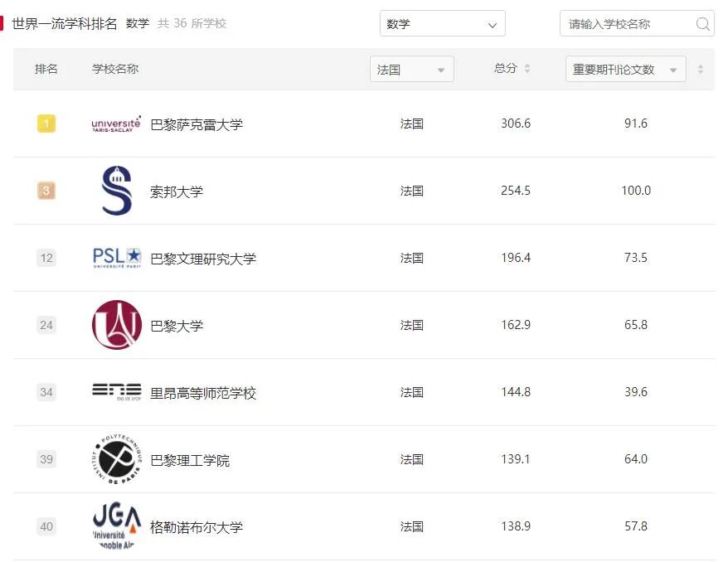The image size is (728, 562).
Task: Open the 法国 country filter dropdown
Action: click(x=411, y=69)
